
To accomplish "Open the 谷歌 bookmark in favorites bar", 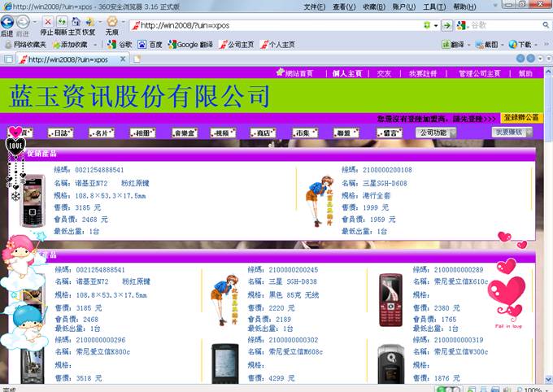I will point(120,45).
